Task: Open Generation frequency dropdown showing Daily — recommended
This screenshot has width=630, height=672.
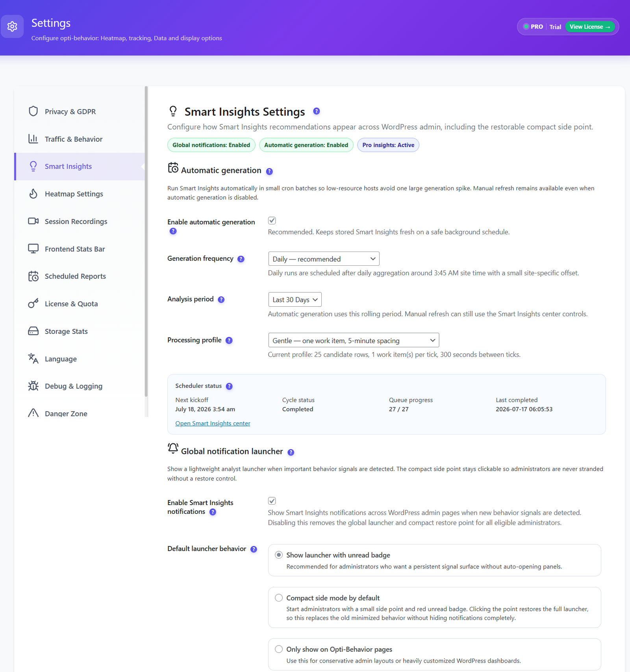Action: coord(324,259)
